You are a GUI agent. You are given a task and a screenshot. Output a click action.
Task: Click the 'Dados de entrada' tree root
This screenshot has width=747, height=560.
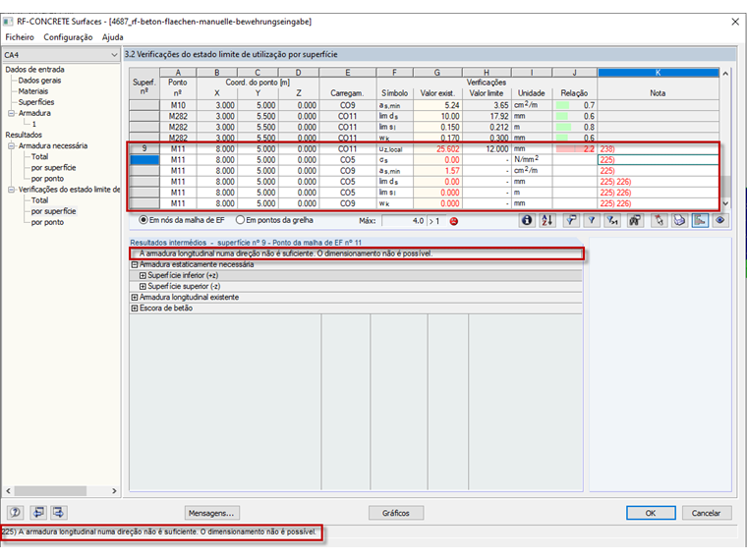tap(34, 70)
